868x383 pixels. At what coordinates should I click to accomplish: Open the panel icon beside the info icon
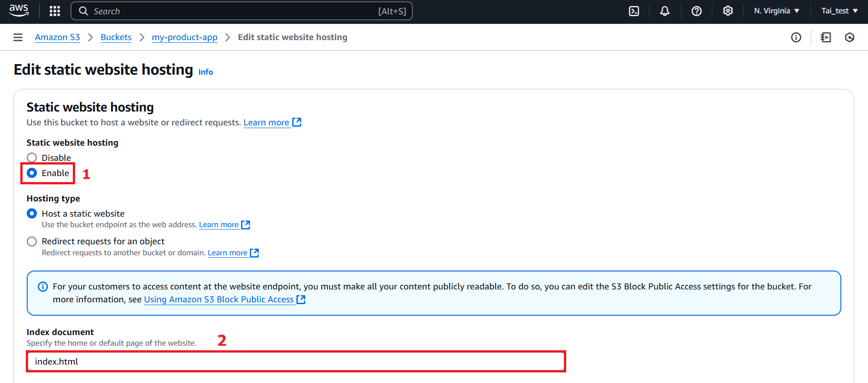pos(826,37)
